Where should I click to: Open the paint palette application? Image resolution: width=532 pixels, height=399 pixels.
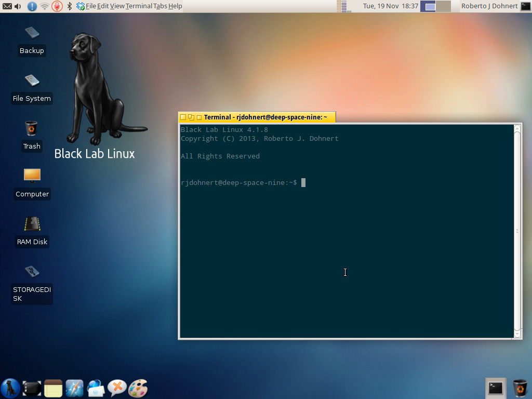click(x=138, y=388)
